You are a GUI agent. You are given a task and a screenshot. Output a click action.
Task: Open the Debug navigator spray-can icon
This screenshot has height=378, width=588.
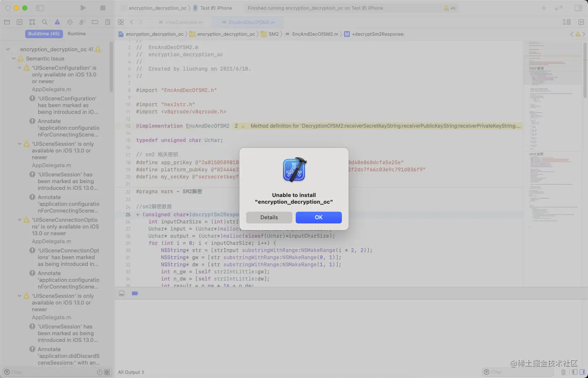pos(82,22)
